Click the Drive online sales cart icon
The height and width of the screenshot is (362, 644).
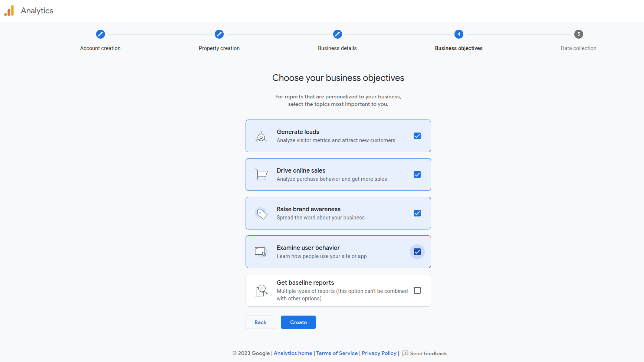pos(261,175)
